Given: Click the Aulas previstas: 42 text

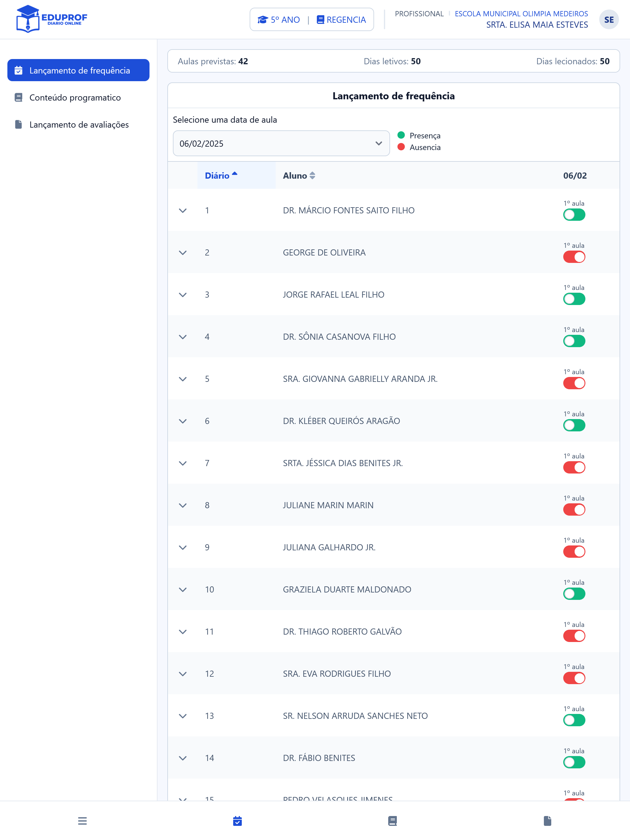Looking at the screenshot, I should click(213, 61).
